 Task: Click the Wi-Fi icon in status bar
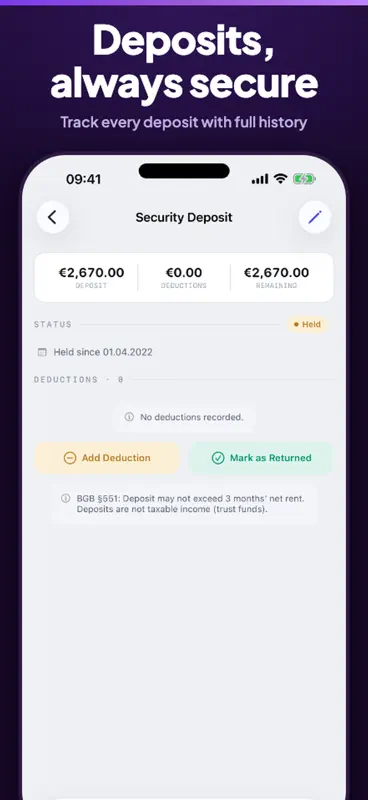click(x=280, y=179)
